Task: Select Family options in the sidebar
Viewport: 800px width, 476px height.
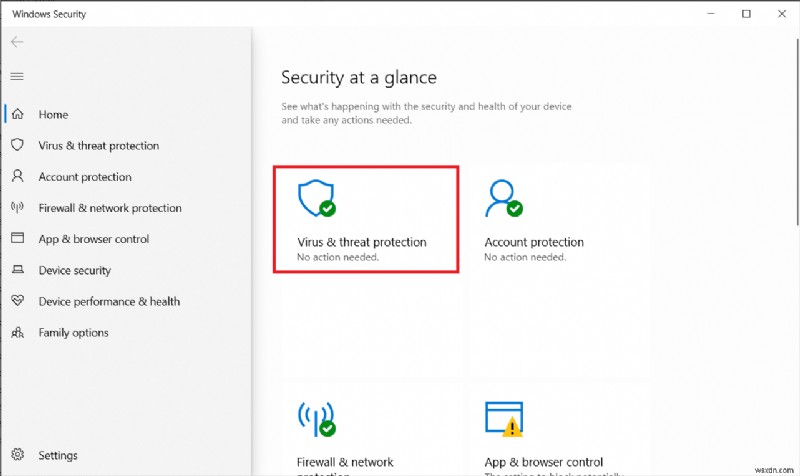Action: pos(74,333)
